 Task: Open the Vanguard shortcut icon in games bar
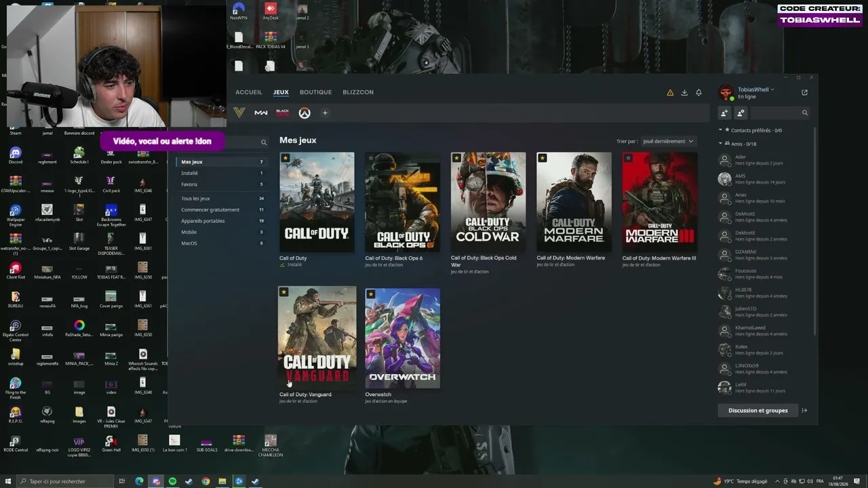point(239,113)
